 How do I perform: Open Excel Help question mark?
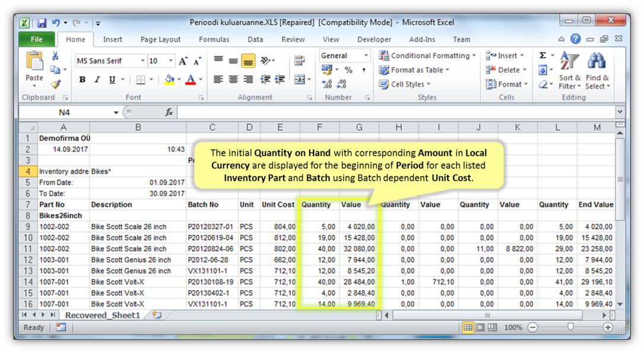tap(575, 39)
